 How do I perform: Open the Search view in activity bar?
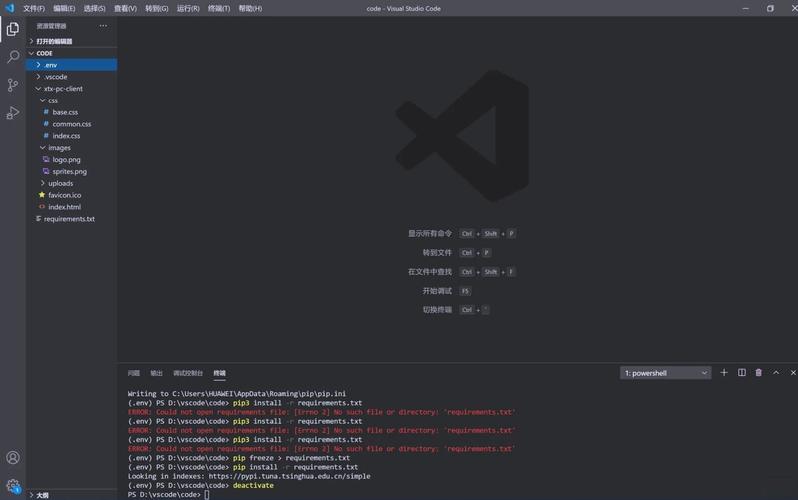[13, 57]
